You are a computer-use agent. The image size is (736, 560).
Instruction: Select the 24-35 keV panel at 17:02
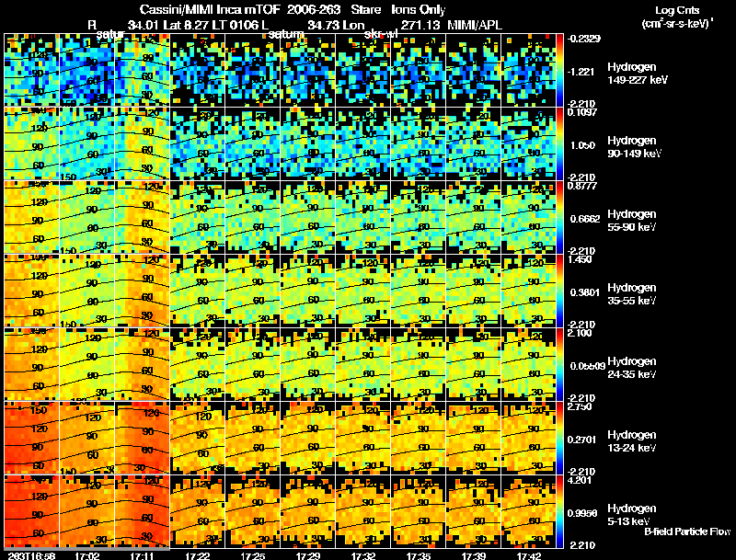87,364
